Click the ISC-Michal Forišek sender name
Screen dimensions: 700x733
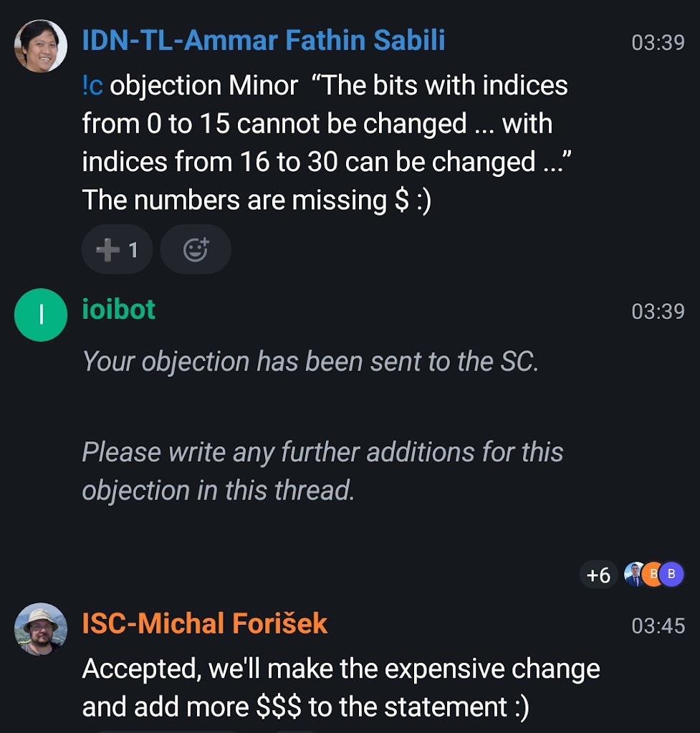(205, 623)
